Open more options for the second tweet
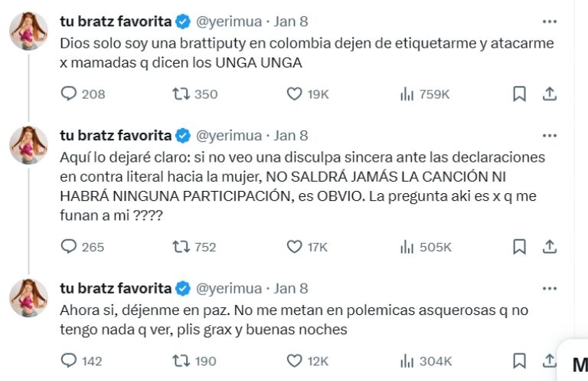The image size is (588, 381). click(549, 136)
